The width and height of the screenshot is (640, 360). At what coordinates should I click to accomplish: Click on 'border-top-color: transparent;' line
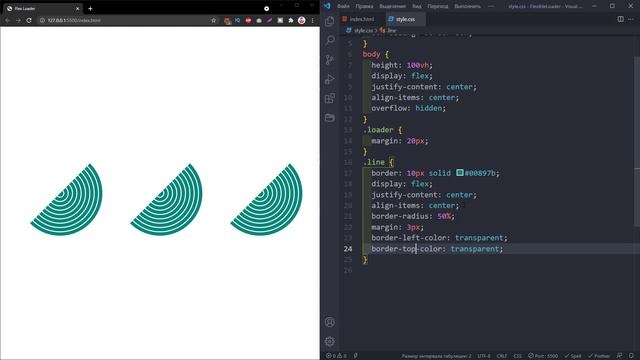[437, 249]
